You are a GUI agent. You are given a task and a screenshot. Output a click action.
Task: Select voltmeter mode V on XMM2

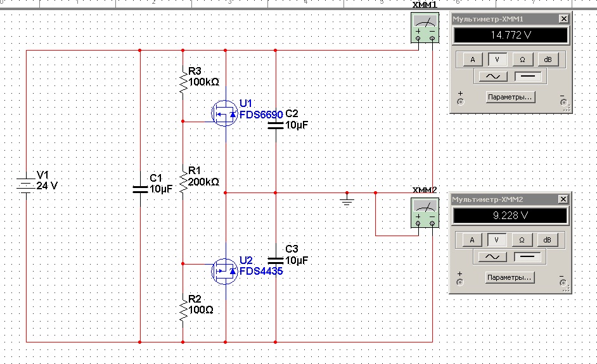pyautogui.click(x=497, y=240)
